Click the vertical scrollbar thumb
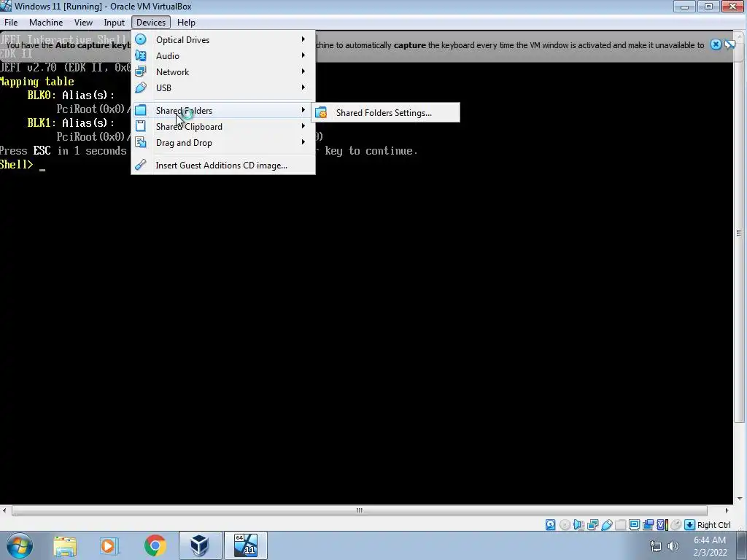747x560 pixels. click(739, 233)
